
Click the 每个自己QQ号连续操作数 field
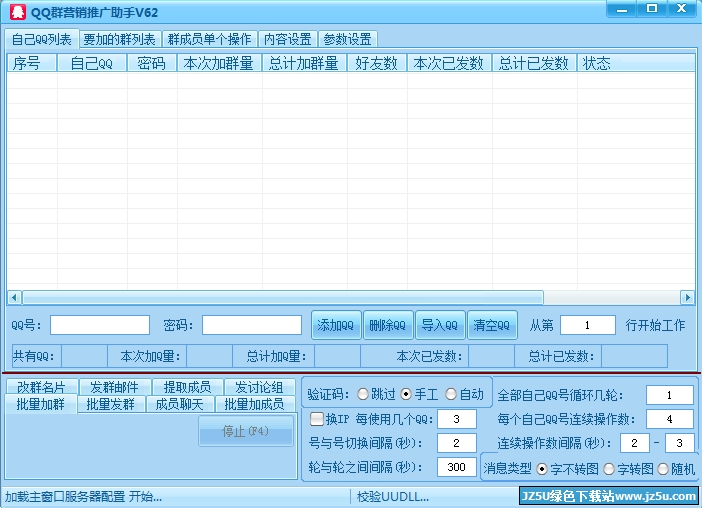coord(670,419)
